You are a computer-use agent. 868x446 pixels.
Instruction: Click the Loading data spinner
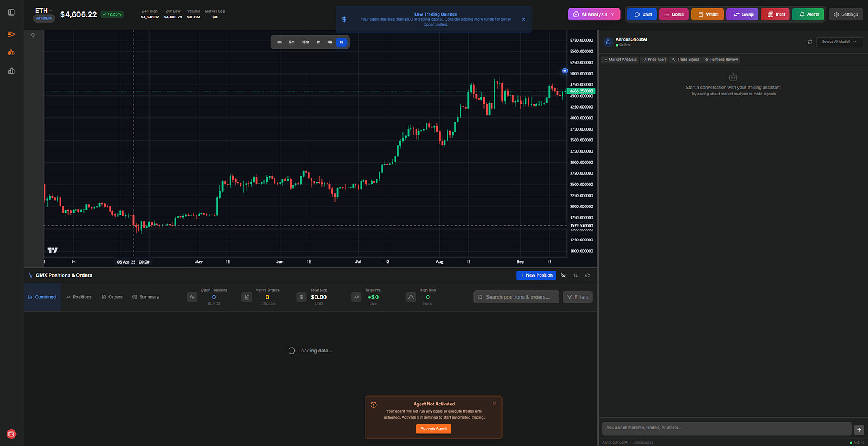(x=292, y=351)
